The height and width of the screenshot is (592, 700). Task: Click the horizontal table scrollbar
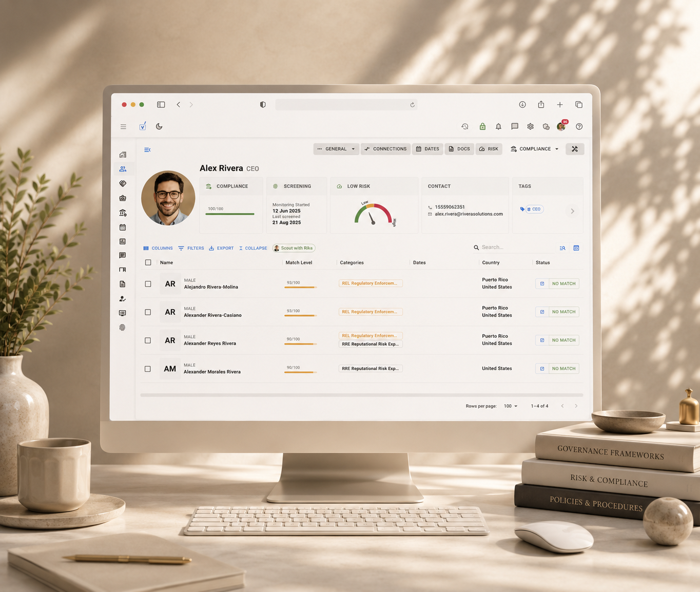pyautogui.click(x=362, y=395)
